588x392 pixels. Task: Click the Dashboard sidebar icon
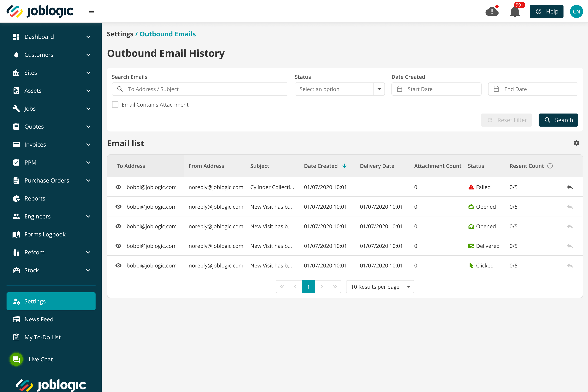coord(16,37)
